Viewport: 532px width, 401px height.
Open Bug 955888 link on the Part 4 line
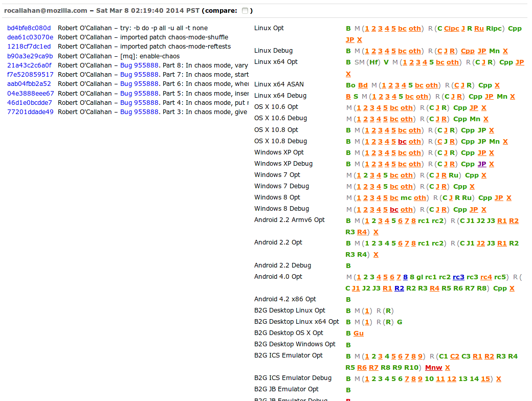139,102
